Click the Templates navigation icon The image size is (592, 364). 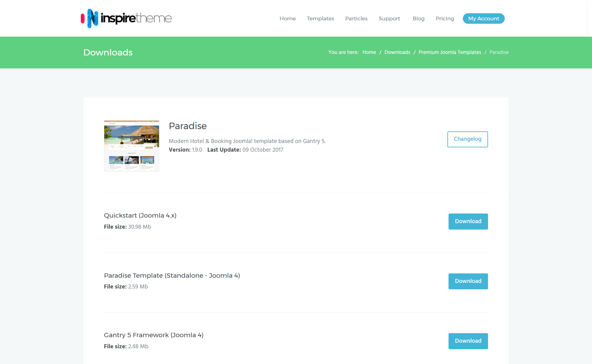321,18
